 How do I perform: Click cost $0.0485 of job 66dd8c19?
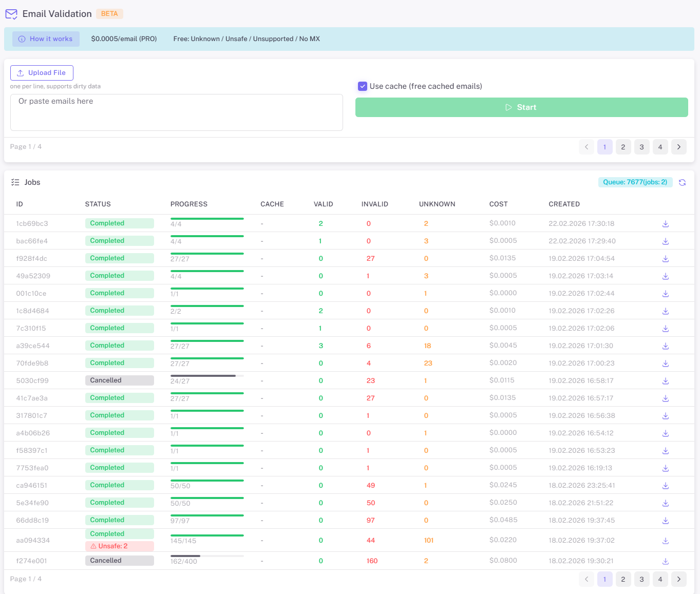pyautogui.click(x=503, y=520)
